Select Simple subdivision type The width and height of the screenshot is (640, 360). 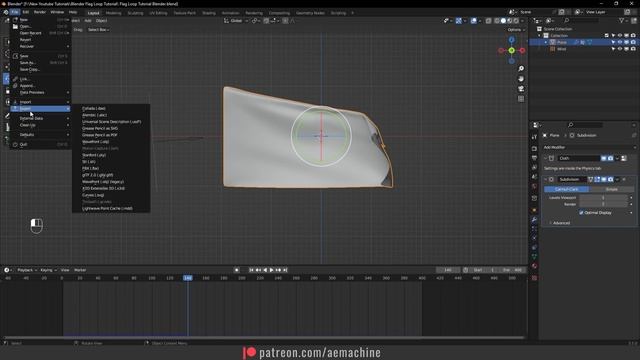point(611,189)
